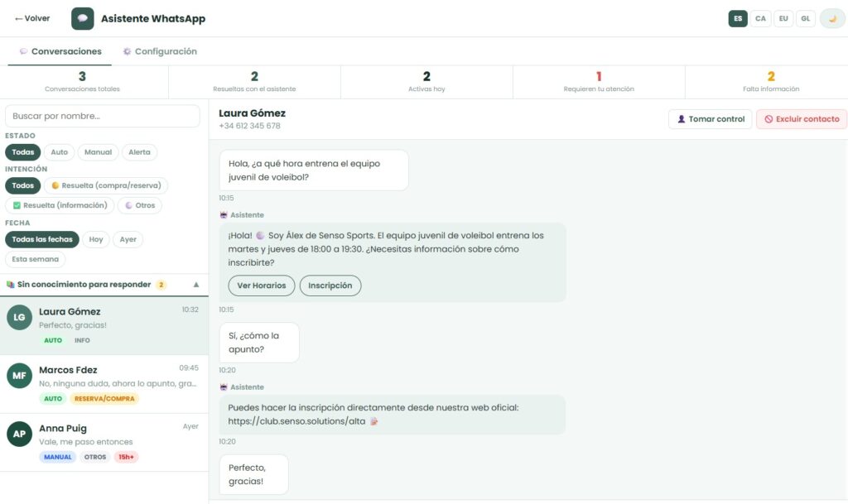Open the Conversaciones tab
Screen dimensions: 848x504
pyautogui.click(x=60, y=51)
